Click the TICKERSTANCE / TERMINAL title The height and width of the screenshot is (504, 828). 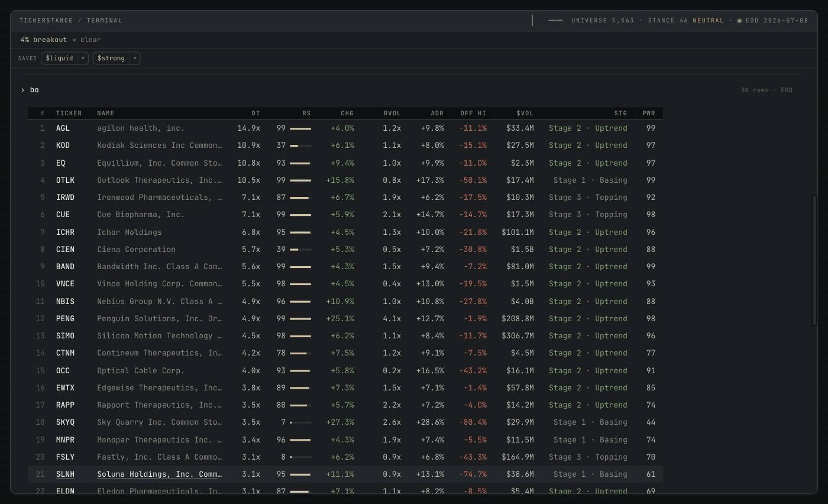[71, 20]
